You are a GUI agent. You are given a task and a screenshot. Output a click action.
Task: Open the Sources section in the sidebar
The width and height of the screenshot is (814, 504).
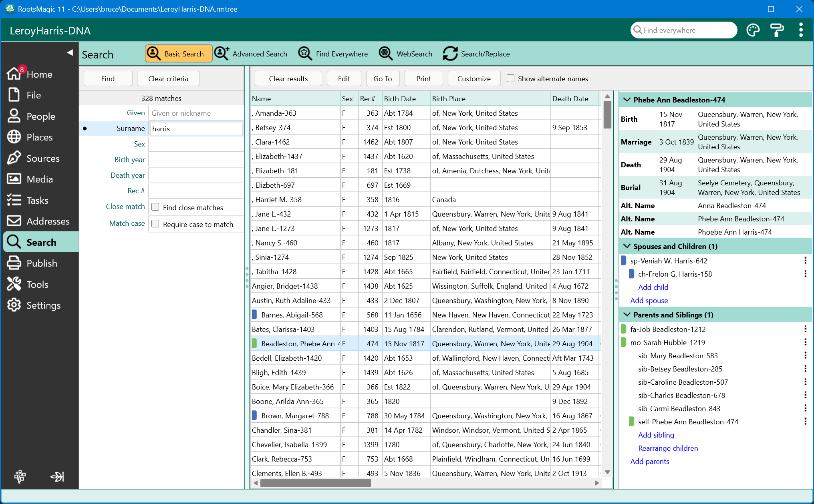[42, 158]
